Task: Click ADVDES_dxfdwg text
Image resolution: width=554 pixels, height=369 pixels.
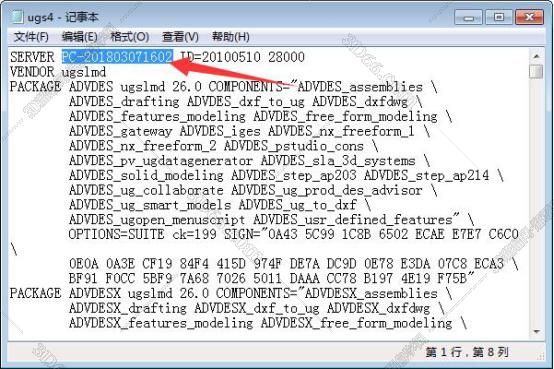Action: [360, 101]
